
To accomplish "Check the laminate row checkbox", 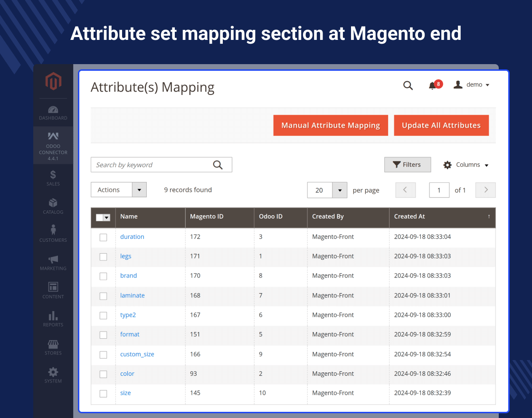I will point(103,296).
